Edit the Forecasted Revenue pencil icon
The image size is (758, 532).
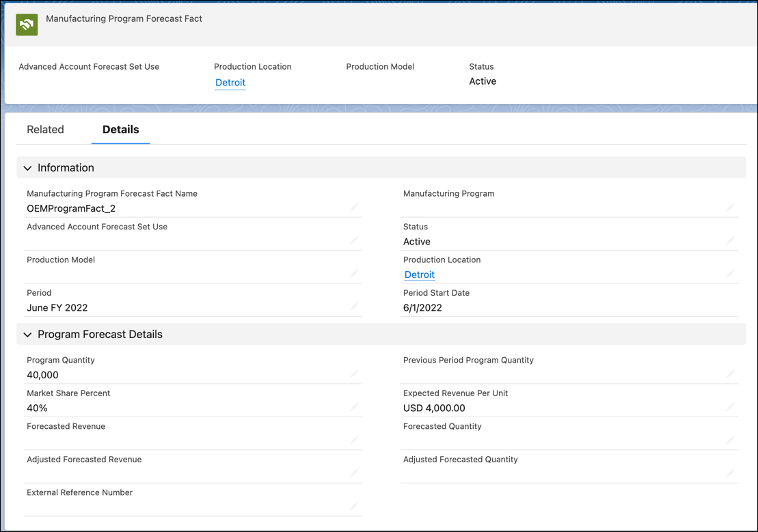point(354,440)
